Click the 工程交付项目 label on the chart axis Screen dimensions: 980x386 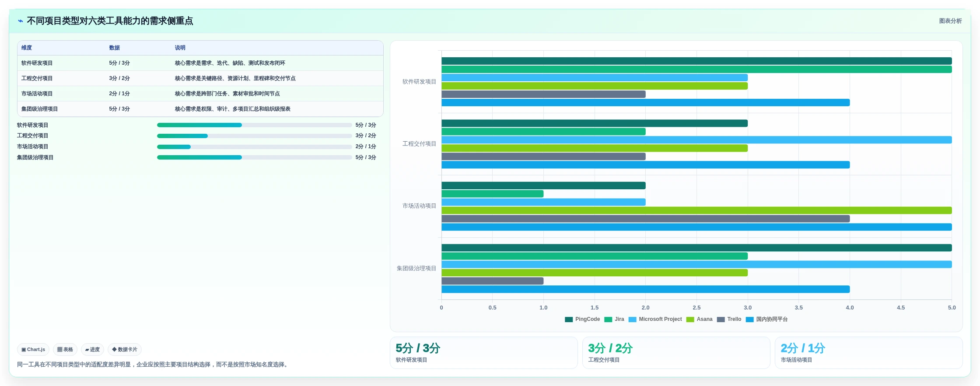[419, 144]
